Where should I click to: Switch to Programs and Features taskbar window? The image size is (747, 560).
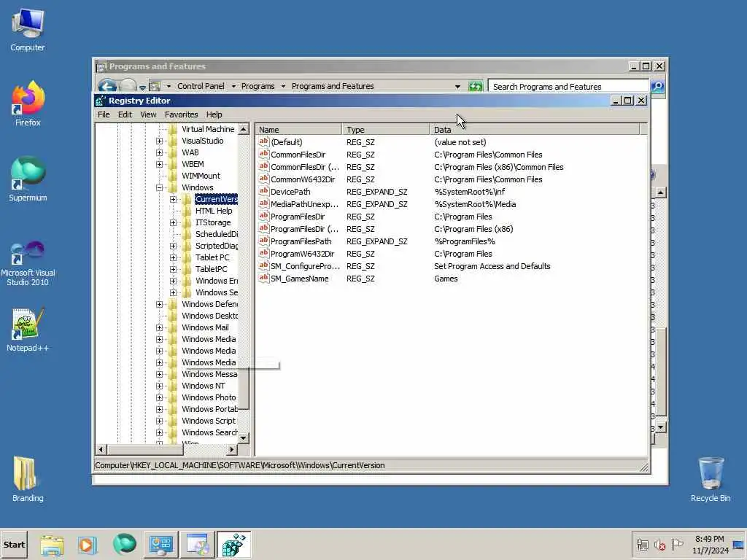click(197, 545)
